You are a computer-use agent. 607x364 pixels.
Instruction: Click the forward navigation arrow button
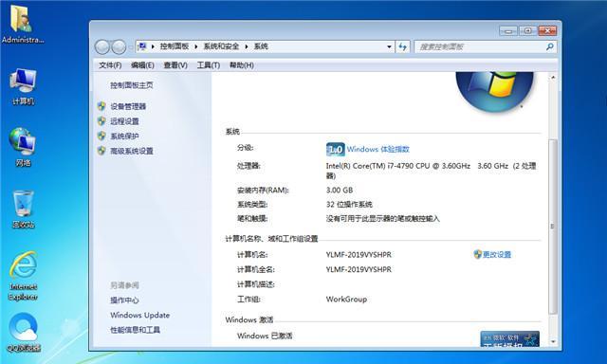click(119, 46)
